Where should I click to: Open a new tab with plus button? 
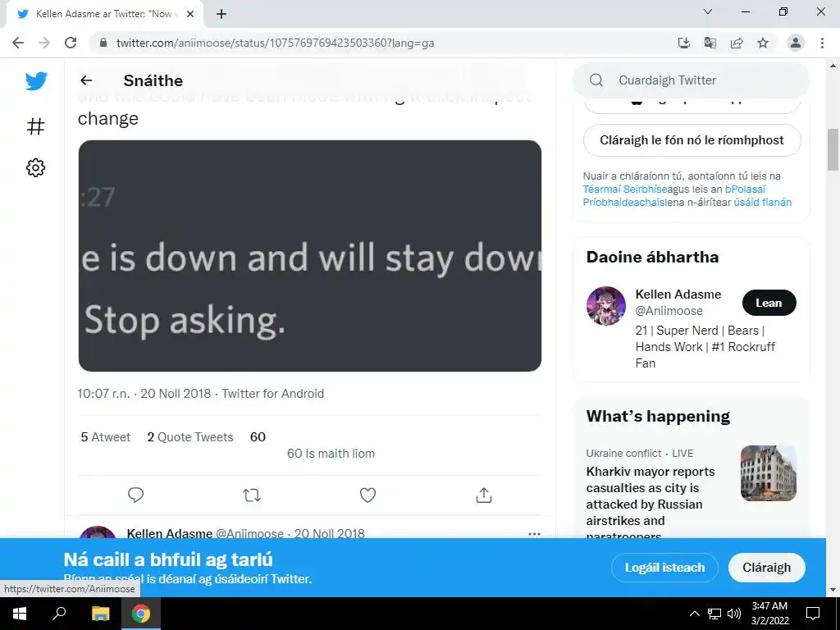pos(221,14)
